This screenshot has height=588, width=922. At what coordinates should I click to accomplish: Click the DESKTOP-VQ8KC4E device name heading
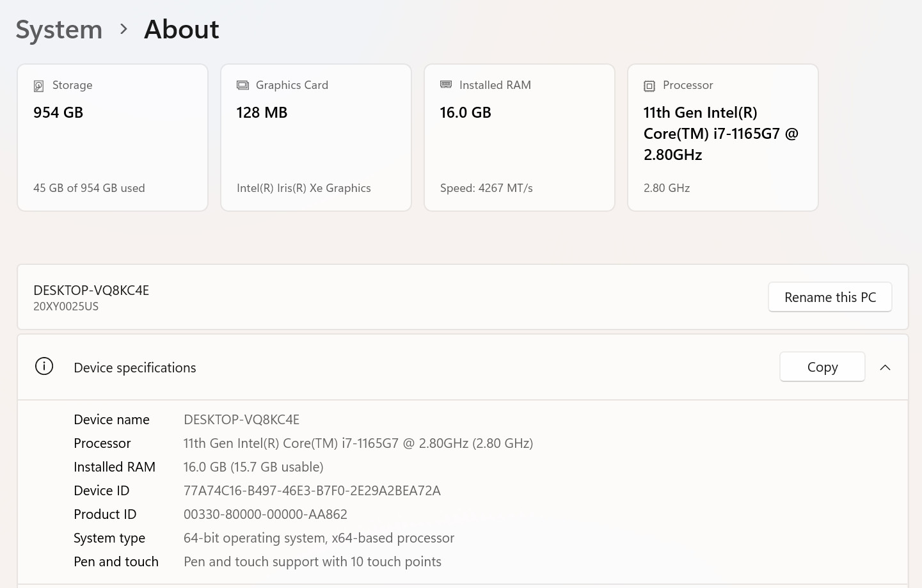pos(91,290)
